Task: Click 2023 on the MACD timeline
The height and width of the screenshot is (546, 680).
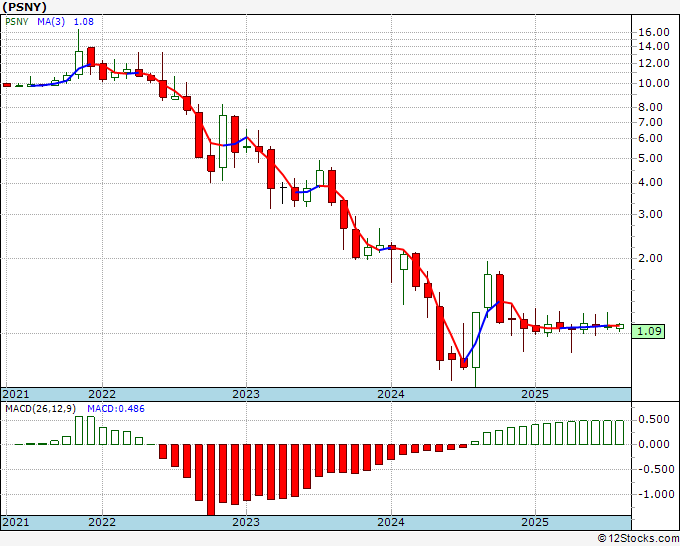Action: 246,522
